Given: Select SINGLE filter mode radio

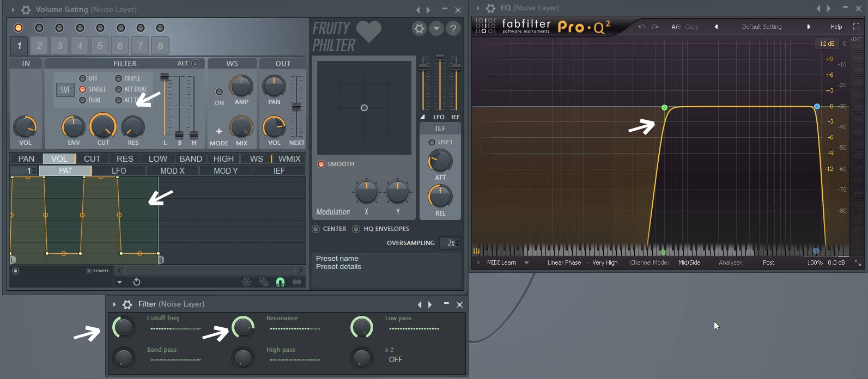Looking at the screenshot, I should point(83,89).
